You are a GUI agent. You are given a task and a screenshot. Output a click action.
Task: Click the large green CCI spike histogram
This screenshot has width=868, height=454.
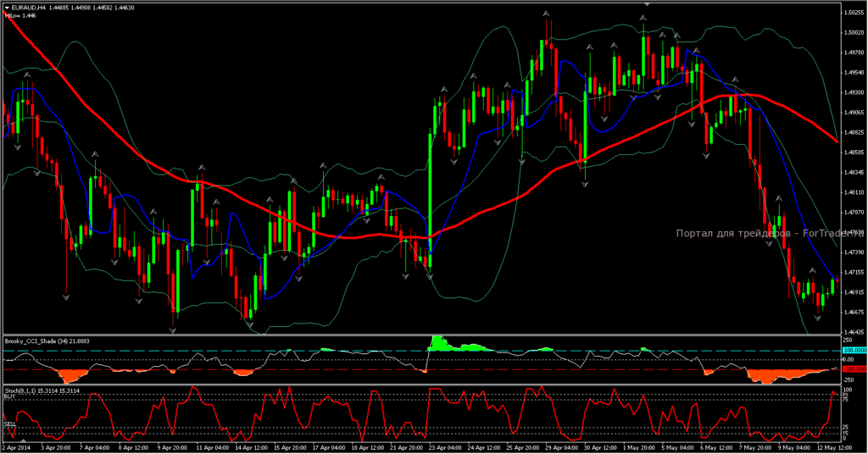pyautogui.click(x=439, y=343)
